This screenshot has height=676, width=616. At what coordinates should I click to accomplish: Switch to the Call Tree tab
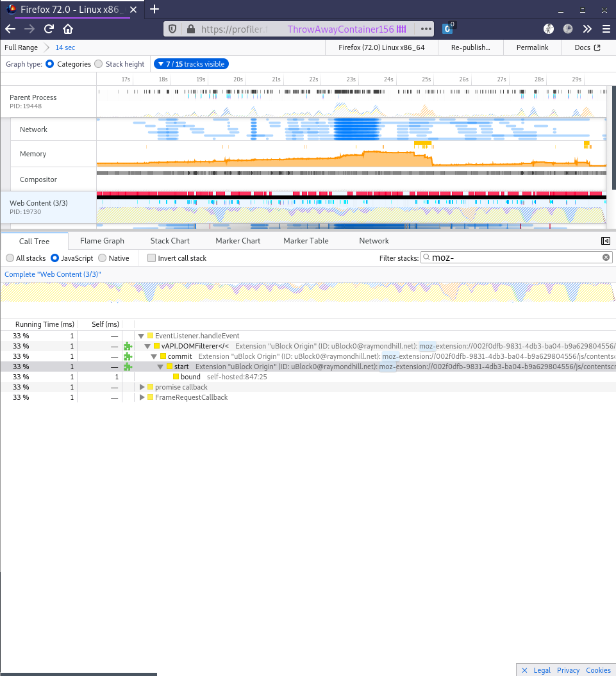[35, 241]
